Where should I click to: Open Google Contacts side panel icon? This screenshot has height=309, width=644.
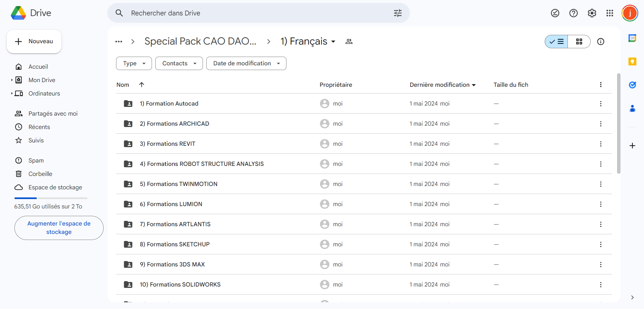click(632, 108)
